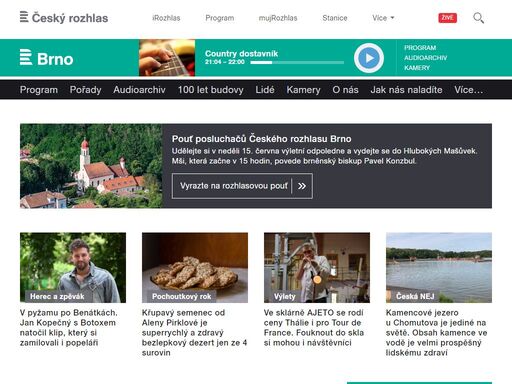Click the broadcast progress bar

coord(297,62)
